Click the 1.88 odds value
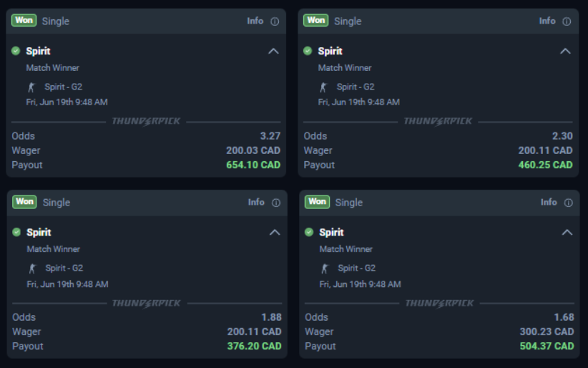588x368 pixels. 272,317
